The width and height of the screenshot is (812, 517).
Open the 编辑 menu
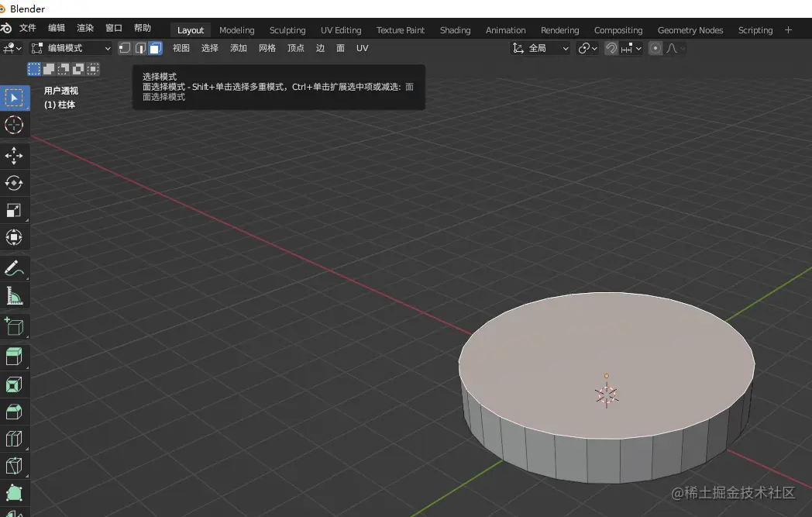pyautogui.click(x=57, y=28)
